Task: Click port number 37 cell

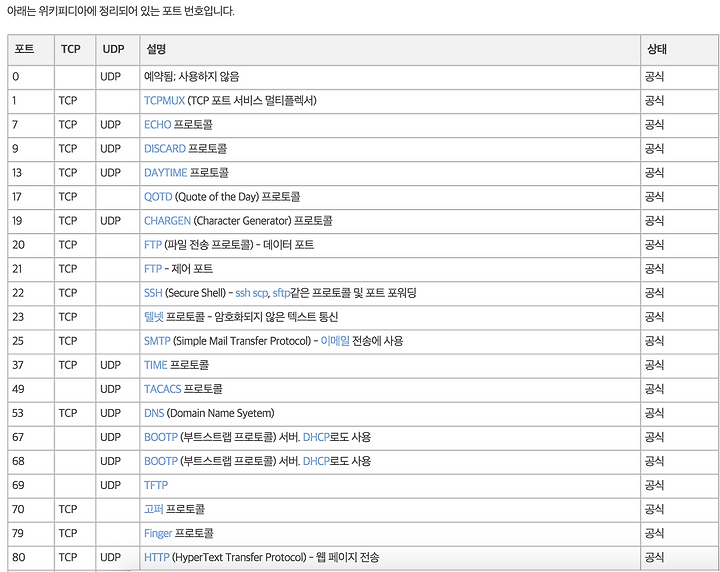Action: [x=31, y=365]
